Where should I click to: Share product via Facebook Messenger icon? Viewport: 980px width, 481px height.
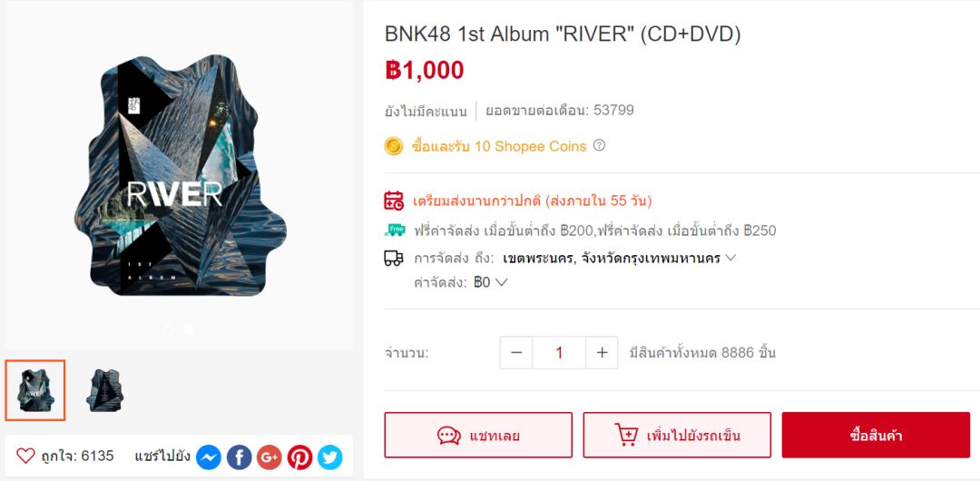209,457
